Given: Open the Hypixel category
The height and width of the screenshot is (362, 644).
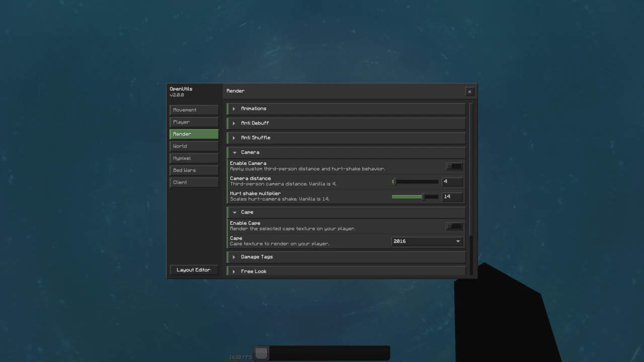Looking at the screenshot, I should [x=194, y=158].
